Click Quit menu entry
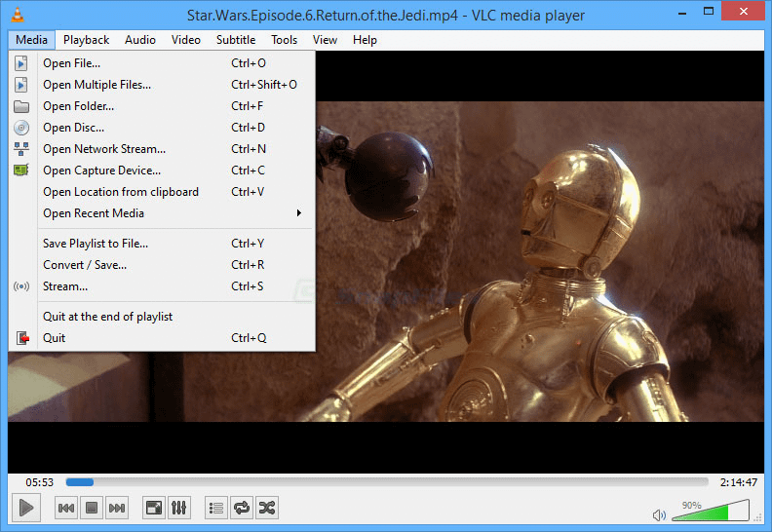Image resolution: width=772 pixels, height=532 pixels. pyautogui.click(x=55, y=338)
